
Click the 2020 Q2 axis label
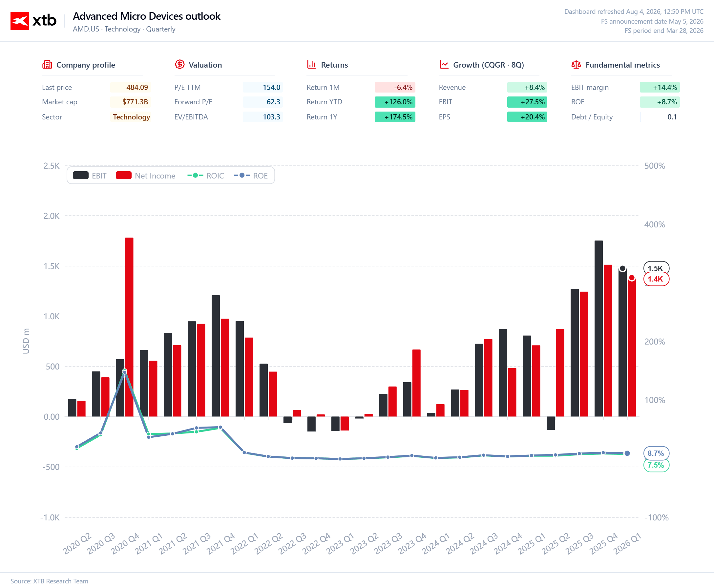[77, 543]
